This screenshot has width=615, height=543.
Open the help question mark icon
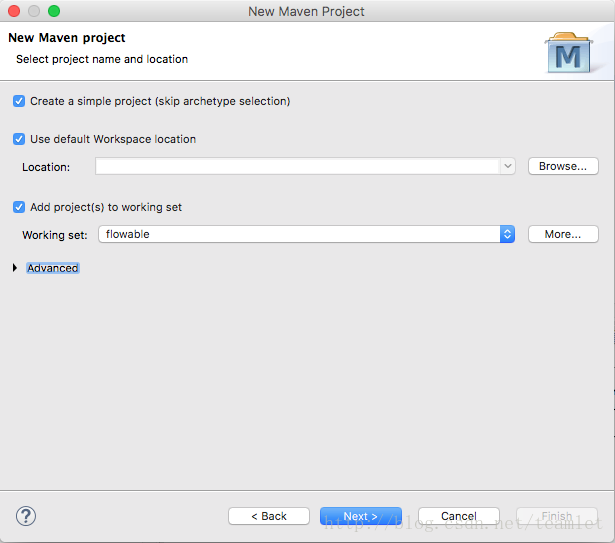[x=26, y=516]
